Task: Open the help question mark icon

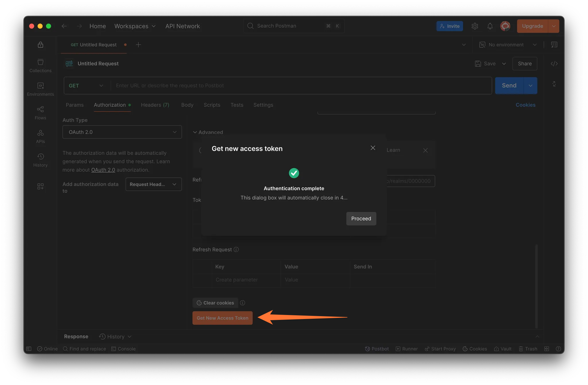Action: click(x=558, y=349)
